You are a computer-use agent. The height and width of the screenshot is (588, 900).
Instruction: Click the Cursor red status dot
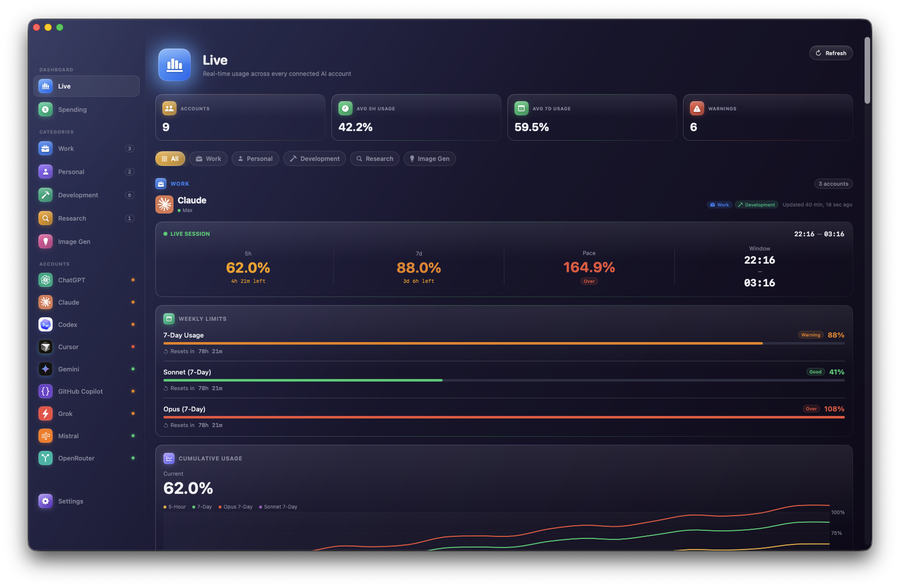[133, 347]
